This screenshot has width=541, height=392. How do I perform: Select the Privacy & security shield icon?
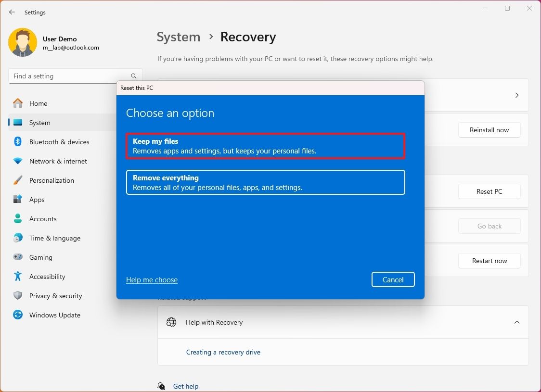tap(18, 296)
